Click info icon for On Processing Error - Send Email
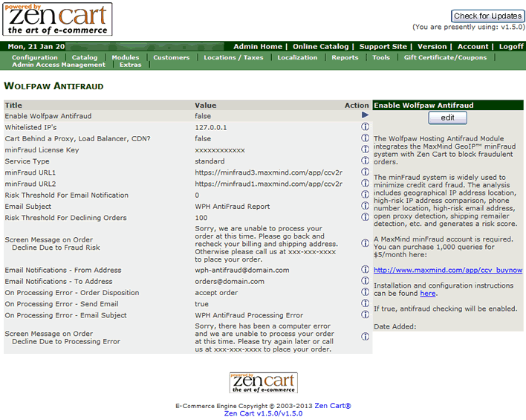Image resolution: width=526 pixels, height=420 pixels. 365,303
